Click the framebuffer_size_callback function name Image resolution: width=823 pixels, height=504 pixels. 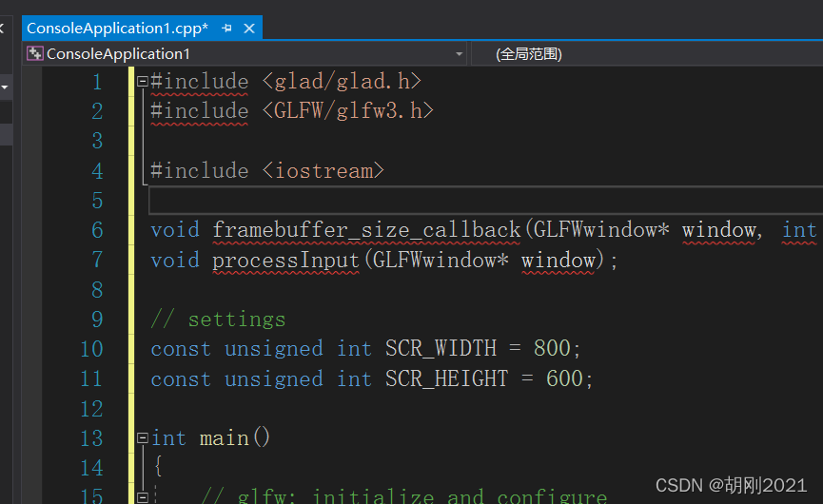coord(366,231)
